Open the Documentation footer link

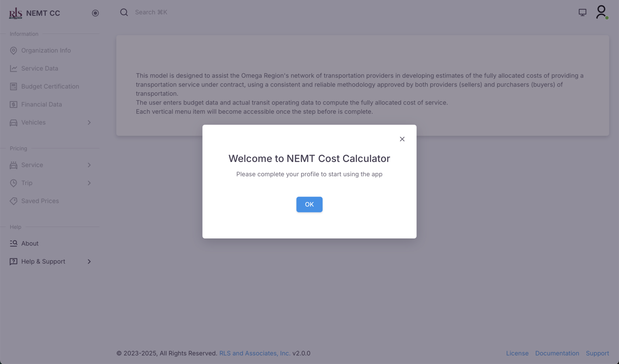click(x=557, y=353)
